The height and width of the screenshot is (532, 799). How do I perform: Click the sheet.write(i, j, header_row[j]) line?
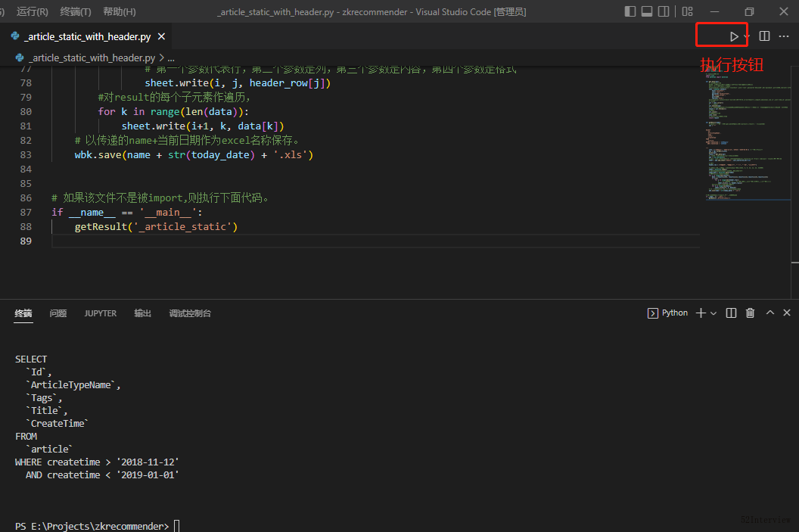[x=238, y=83]
